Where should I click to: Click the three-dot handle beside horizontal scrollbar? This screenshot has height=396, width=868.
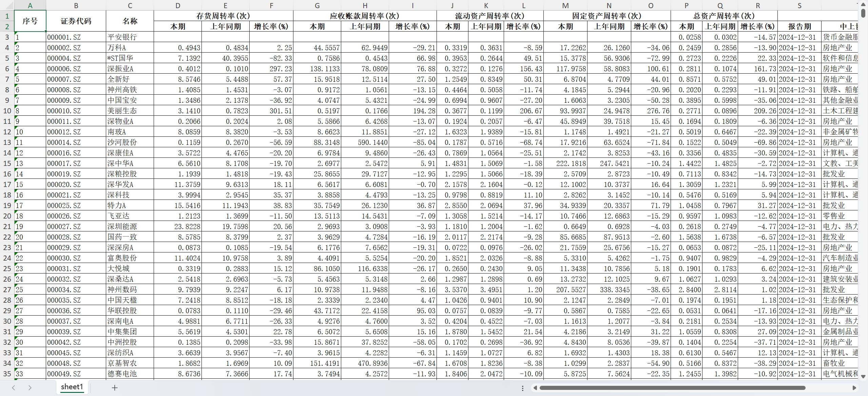pos(523,388)
